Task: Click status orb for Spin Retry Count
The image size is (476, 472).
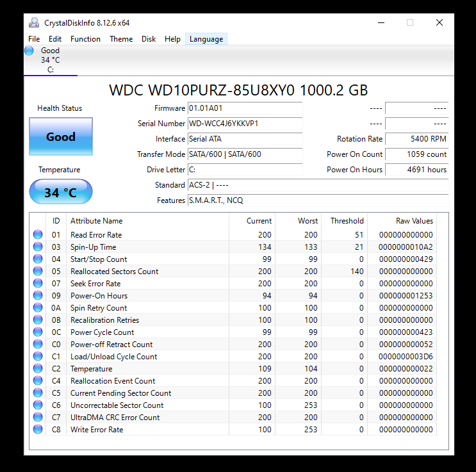Action: coord(38,308)
